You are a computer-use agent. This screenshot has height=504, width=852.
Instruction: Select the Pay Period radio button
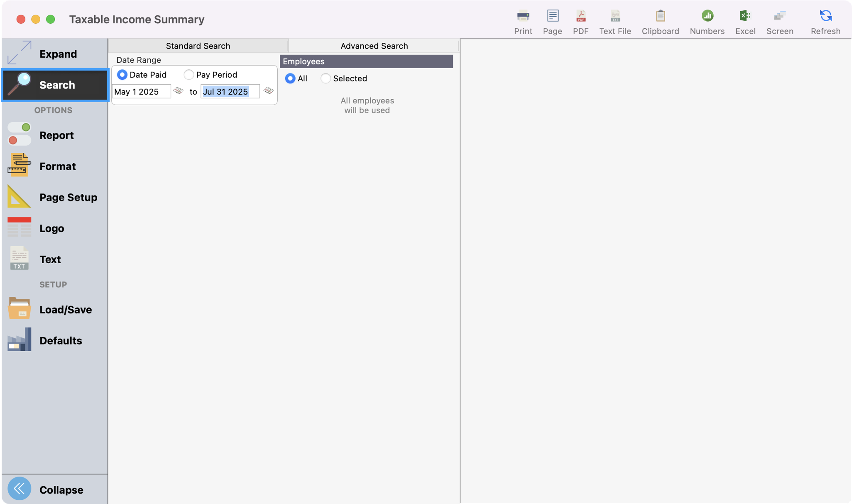point(189,75)
